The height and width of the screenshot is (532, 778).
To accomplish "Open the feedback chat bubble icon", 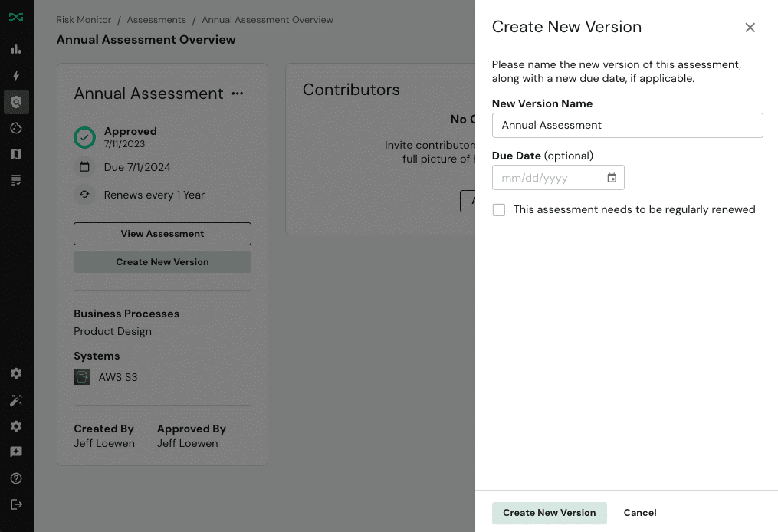I will (x=16, y=452).
